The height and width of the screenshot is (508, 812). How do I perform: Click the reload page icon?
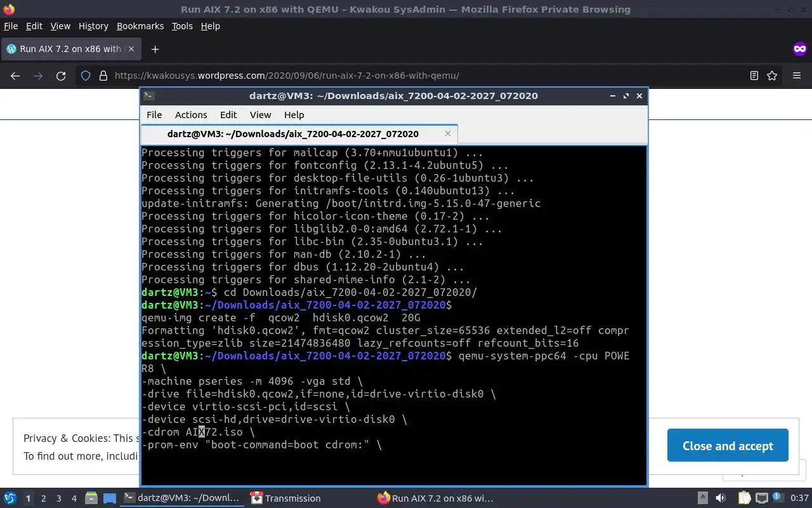(x=61, y=76)
